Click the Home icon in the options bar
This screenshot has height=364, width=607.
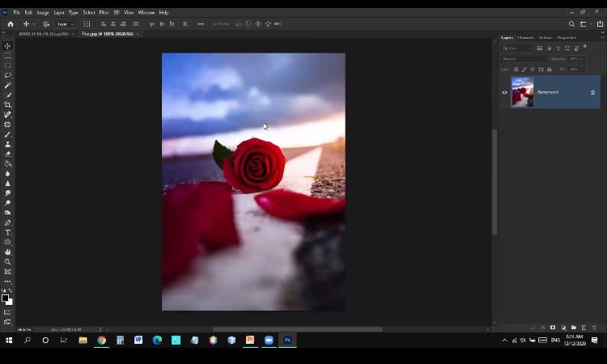11,24
